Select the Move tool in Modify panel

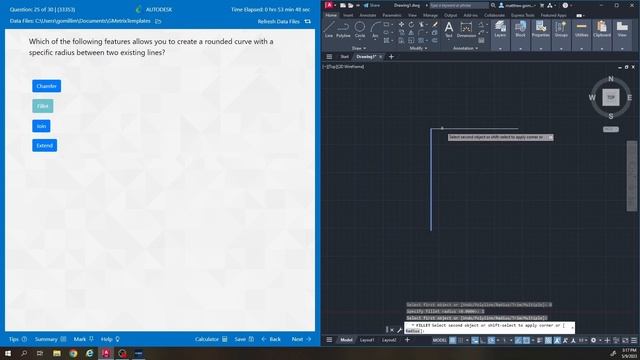[x=402, y=24]
